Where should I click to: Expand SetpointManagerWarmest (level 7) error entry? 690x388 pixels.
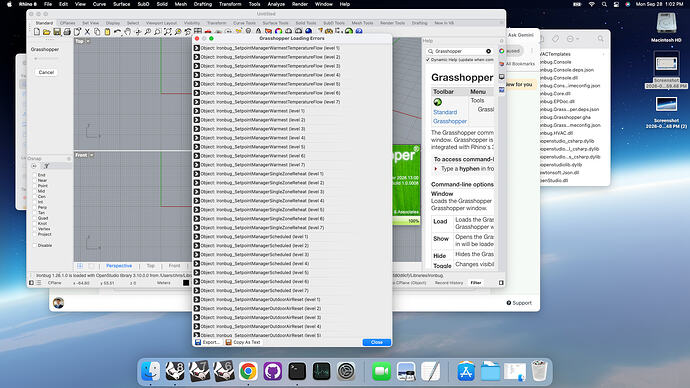point(197,165)
